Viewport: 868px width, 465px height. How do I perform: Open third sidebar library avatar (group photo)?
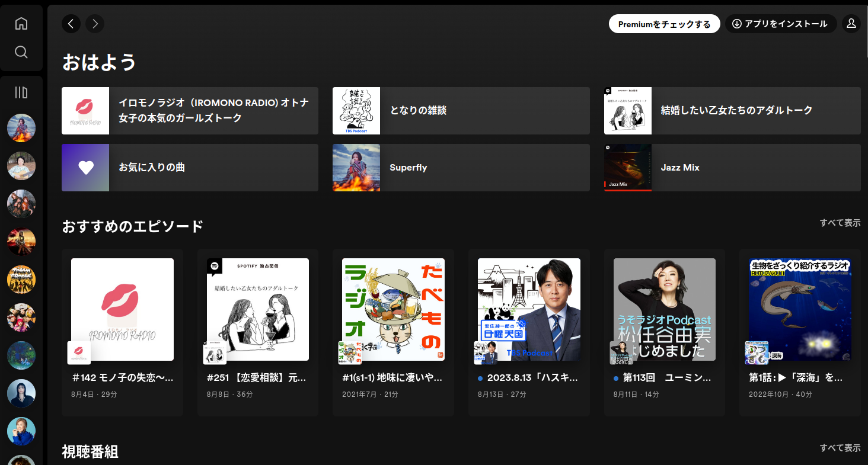pyautogui.click(x=21, y=204)
